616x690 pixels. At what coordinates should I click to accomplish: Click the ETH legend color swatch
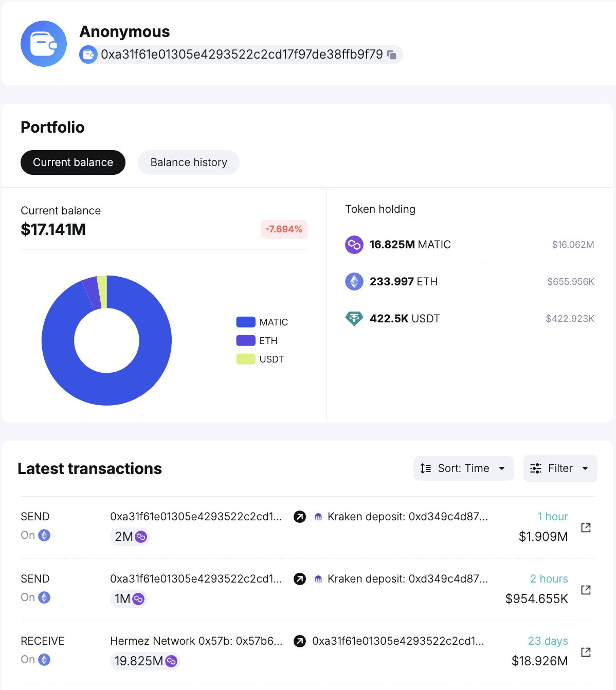246,341
